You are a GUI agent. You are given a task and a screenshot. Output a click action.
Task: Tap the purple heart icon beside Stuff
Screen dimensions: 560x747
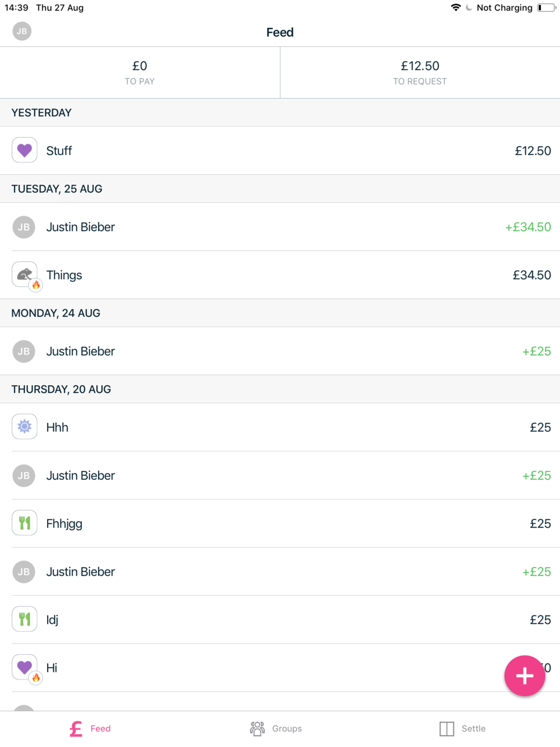click(24, 150)
